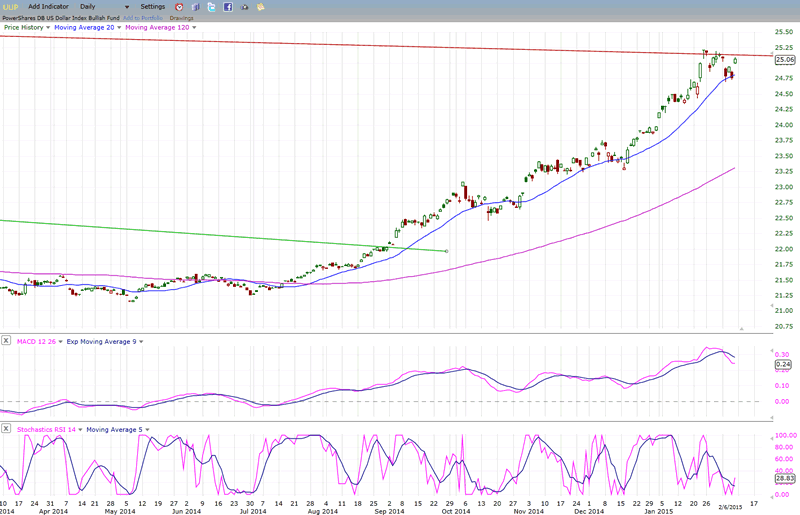Share chart via Facebook icon
This screenshot has height=515, width=800.
coord(228,7)
